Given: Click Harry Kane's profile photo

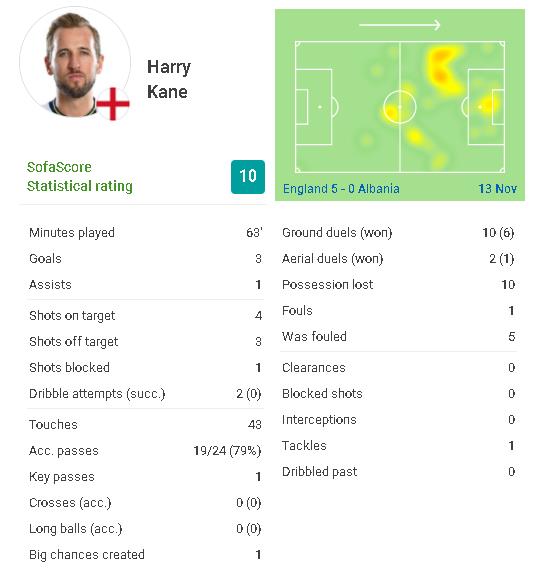Looking at the screenshot, I should coord(75,63).
